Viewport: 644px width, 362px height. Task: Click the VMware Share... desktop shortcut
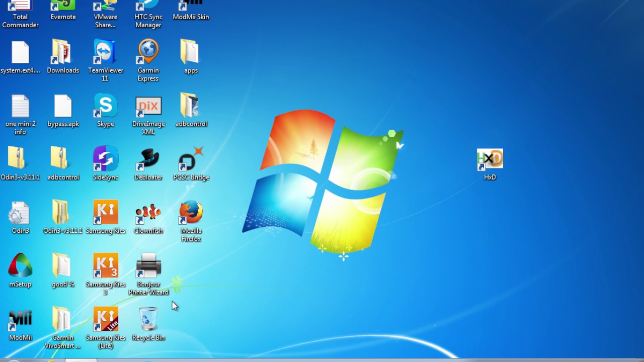(x=106, y=14)
